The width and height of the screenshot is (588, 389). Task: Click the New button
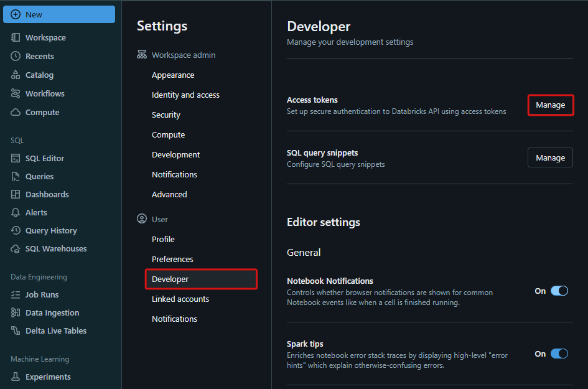coord(59,14)
